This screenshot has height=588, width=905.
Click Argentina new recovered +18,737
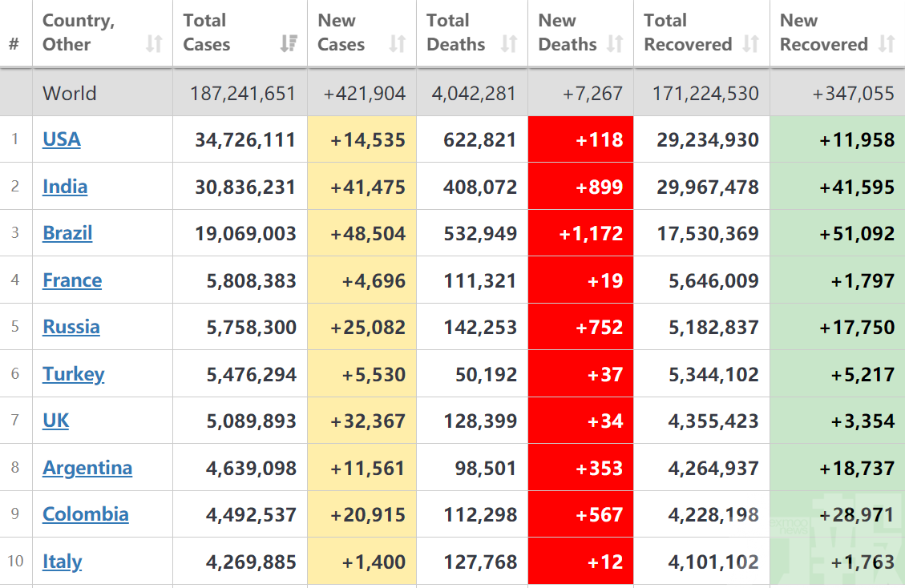click(x=857, y=469)
